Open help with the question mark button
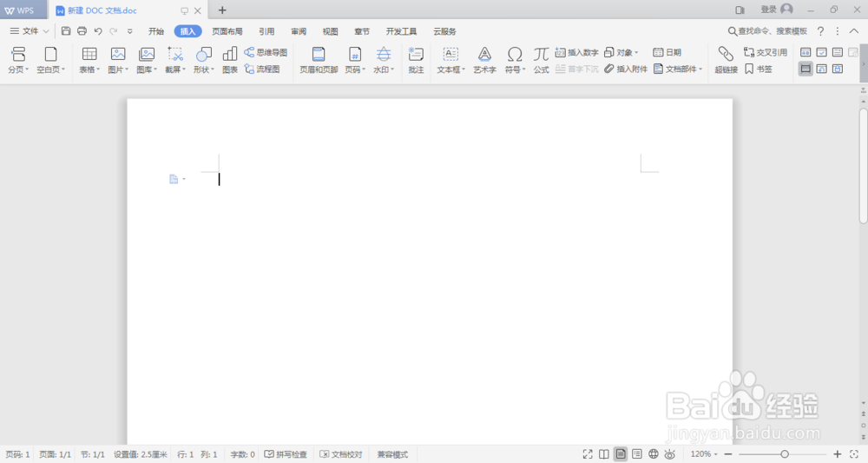 tap(821, 31)
